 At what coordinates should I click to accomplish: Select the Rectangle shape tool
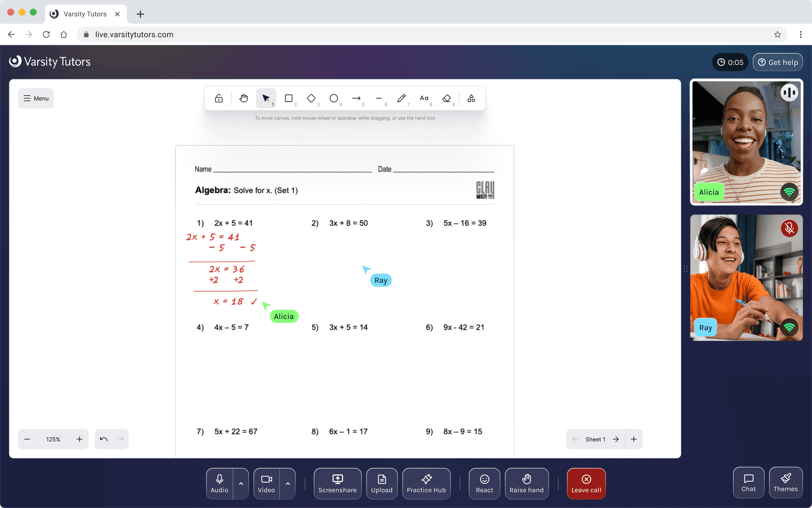tap(289, 98)
